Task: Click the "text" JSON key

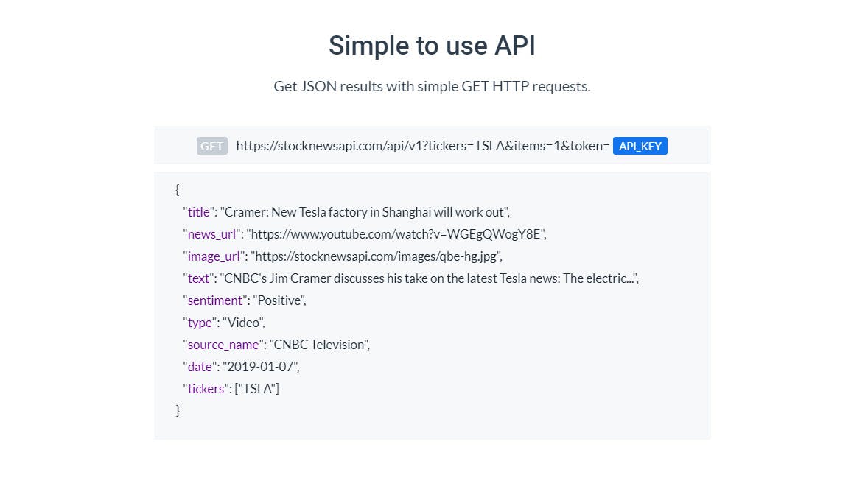Action: [x=199, y=278]
